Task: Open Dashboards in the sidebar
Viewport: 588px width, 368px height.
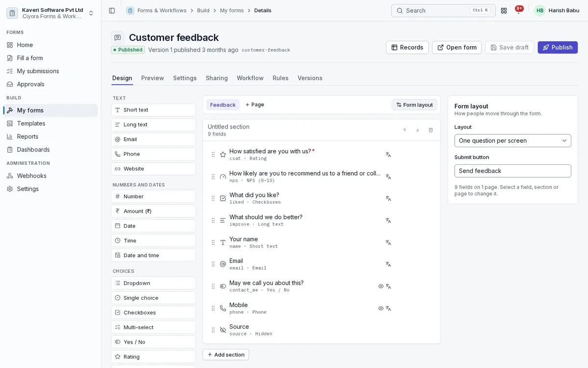Action: coord(50,150)
